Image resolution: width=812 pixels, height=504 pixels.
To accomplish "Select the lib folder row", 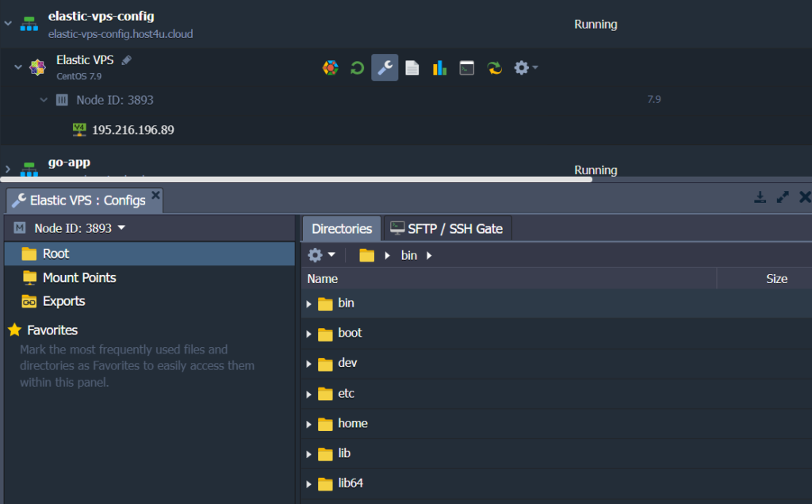I will (x=556, y=454).
